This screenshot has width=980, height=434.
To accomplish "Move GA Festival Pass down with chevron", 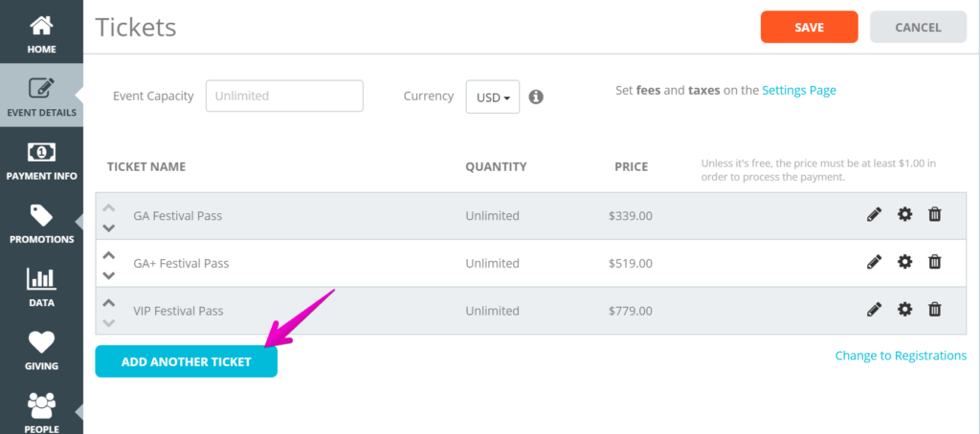I will pos(109,228).
